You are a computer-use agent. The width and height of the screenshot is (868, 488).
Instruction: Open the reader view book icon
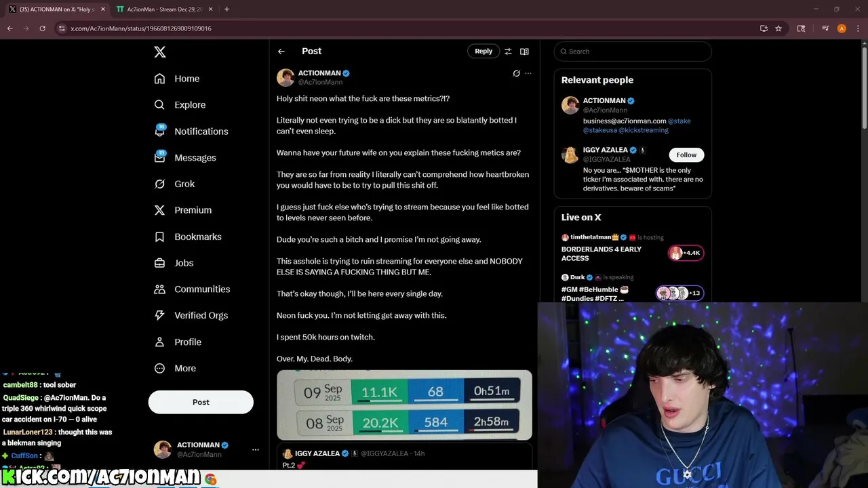[524, 52]
